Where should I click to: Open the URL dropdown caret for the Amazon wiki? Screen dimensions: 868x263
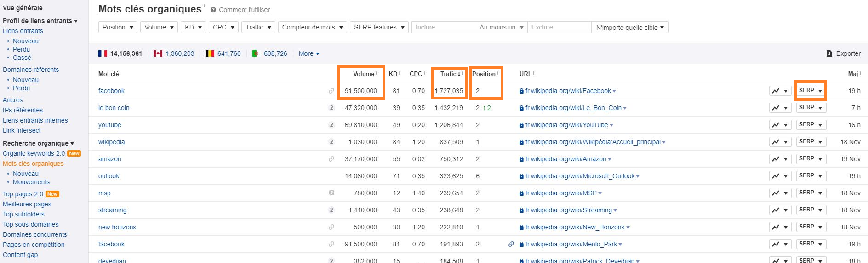pyautogui.click(x=610, y=159)
